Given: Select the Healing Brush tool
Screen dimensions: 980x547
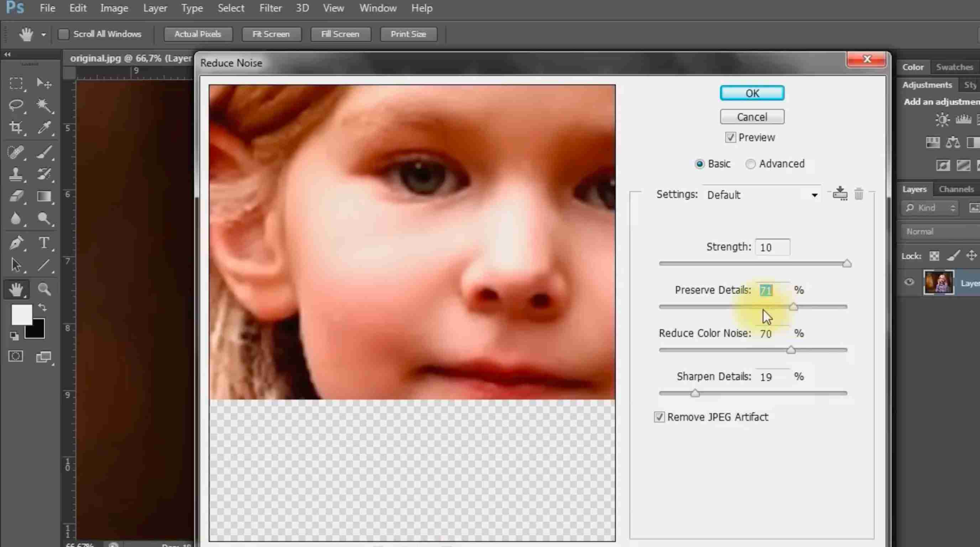Looking at the screenshot, I should pos(16,152).
